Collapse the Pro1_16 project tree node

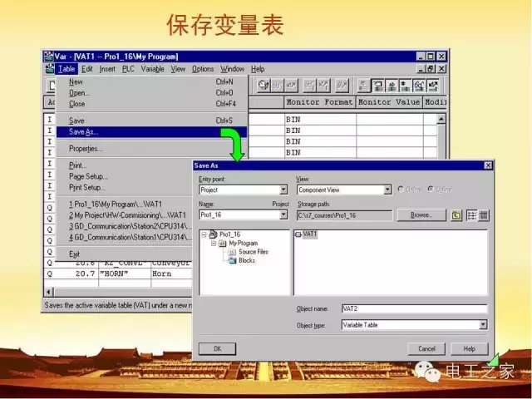point(204,235)
